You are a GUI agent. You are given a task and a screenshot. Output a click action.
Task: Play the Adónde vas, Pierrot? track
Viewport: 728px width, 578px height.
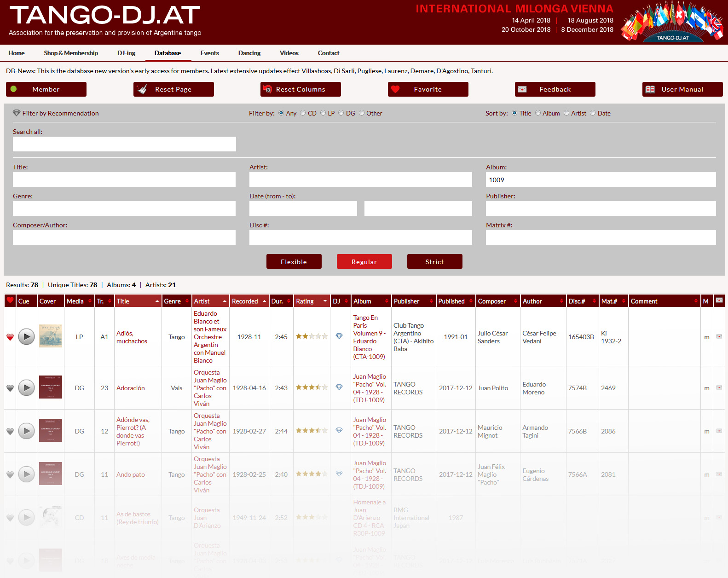coord(27,431)
